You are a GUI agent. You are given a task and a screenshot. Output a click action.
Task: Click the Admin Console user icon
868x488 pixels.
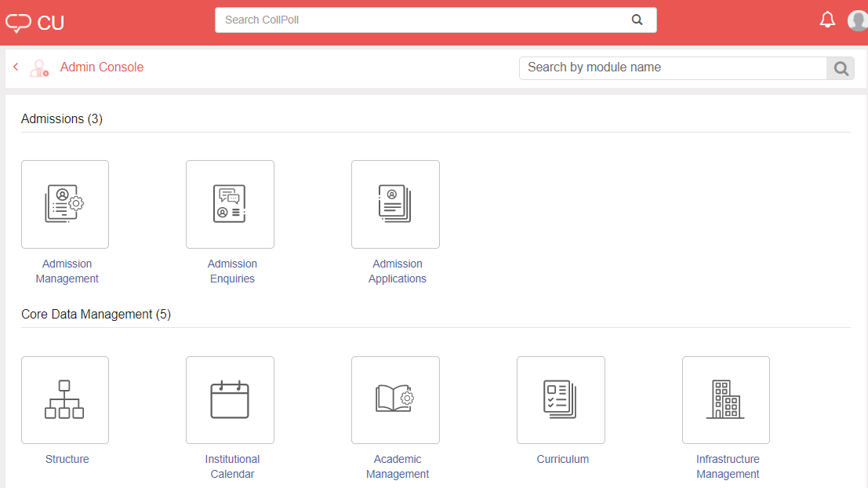point(39,68)
